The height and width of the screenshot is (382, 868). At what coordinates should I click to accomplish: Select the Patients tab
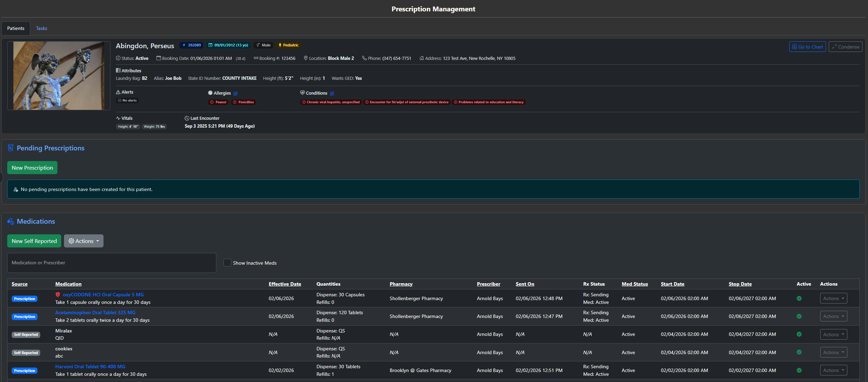click(x=16, y=28)
